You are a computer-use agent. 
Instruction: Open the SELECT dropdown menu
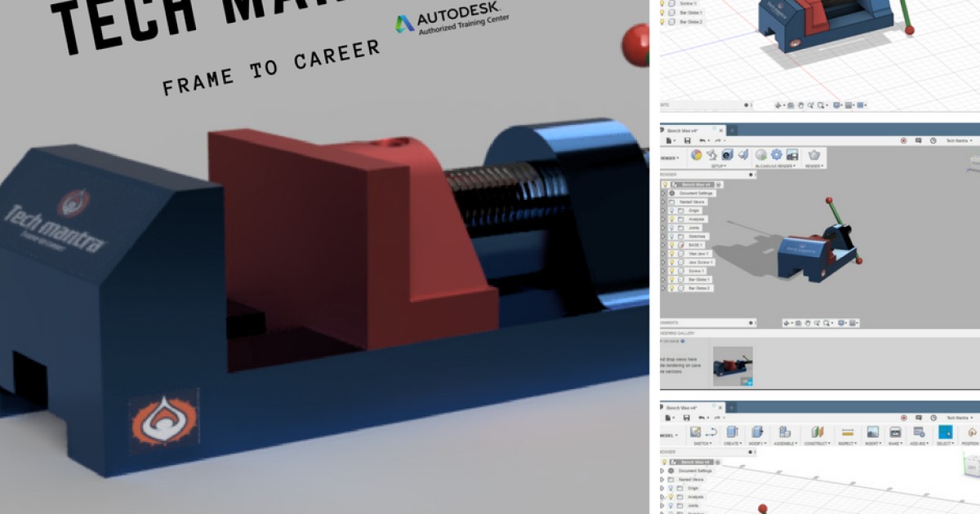(x=946, y=441)
